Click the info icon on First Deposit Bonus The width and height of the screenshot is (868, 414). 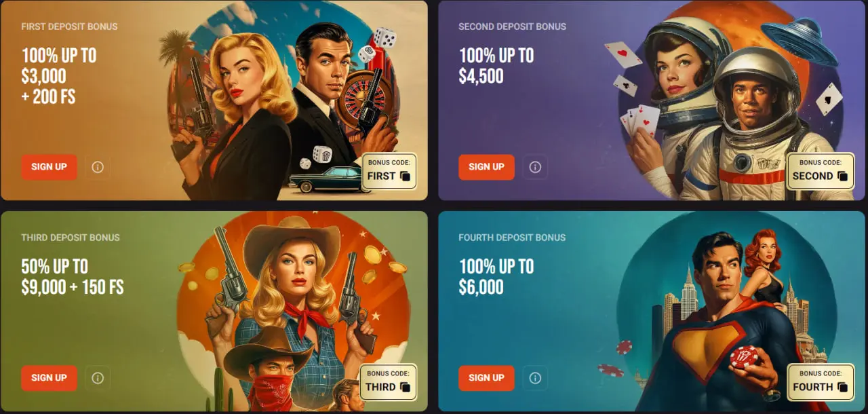[x=98, y=167]
